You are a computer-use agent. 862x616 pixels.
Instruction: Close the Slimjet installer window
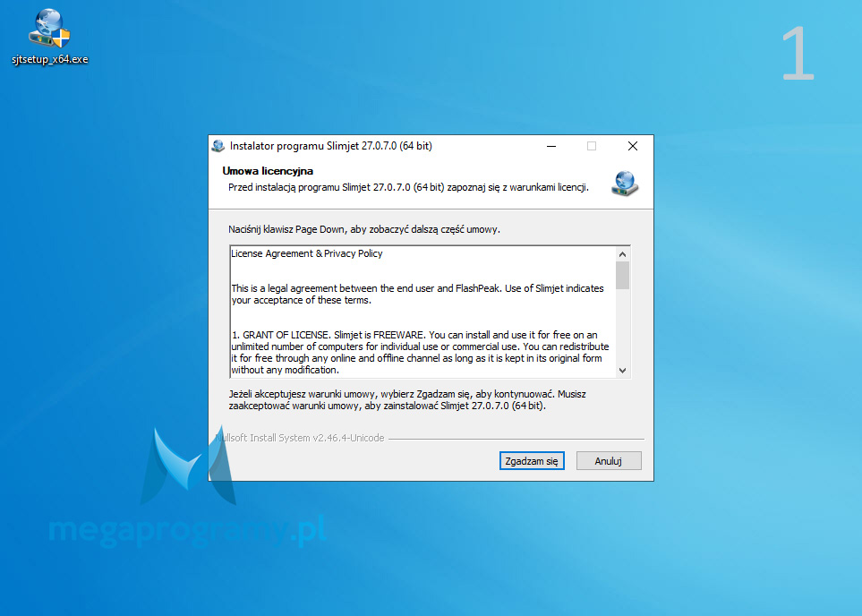click(x=633, y=146)
